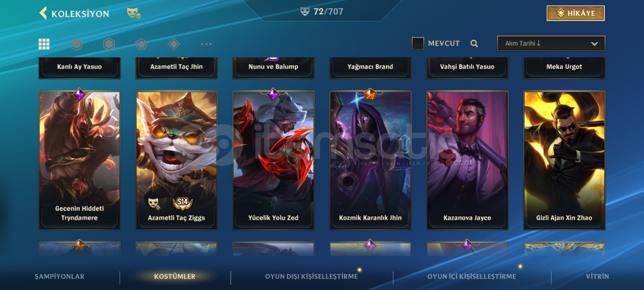Open the mask and coins icon

tap(134, 13)
